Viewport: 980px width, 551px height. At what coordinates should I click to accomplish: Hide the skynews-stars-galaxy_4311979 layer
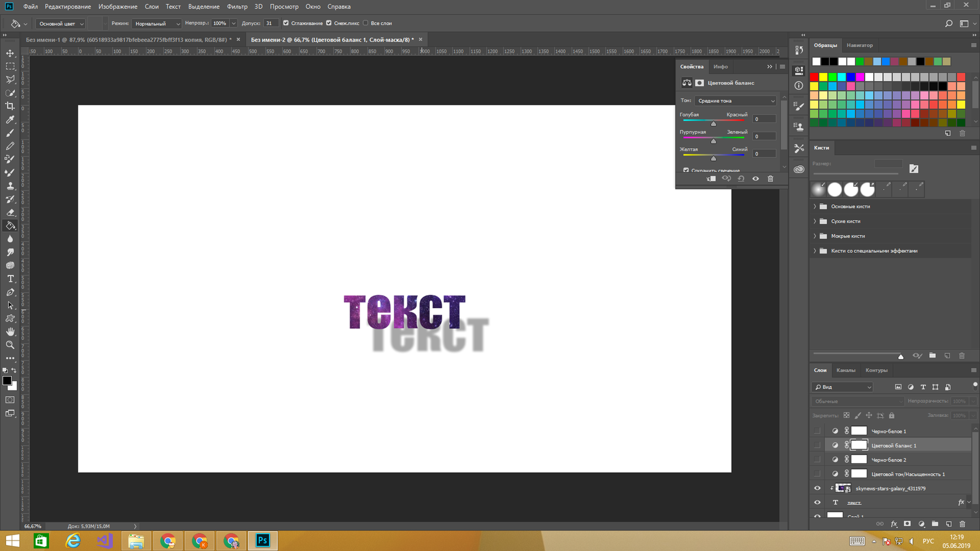click(x=817, y=488)
